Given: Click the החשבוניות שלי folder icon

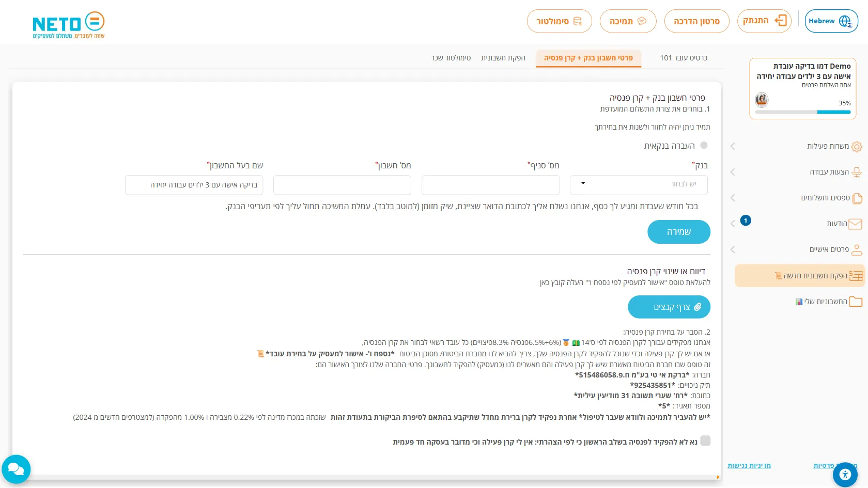Looking at the screenshot, I should coord(856,302).
